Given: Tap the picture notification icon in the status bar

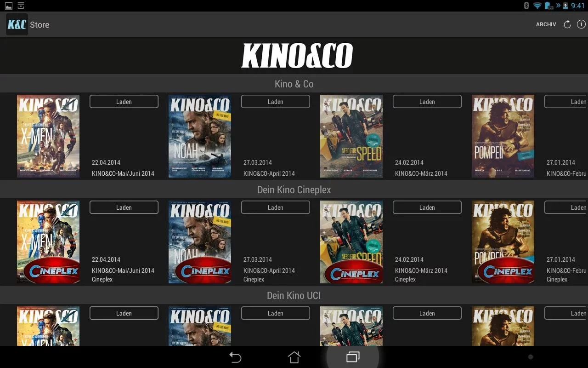Looking at the screenshot, I should tap(9, 6).
